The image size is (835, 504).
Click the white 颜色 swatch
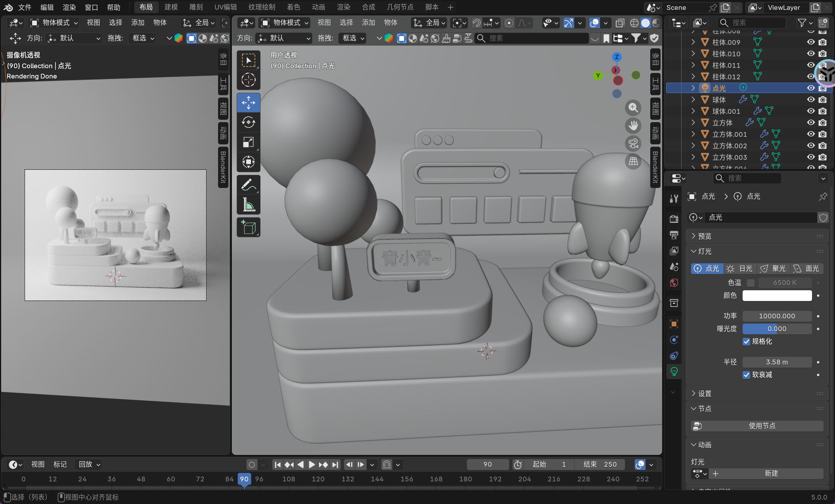(777, 295)
